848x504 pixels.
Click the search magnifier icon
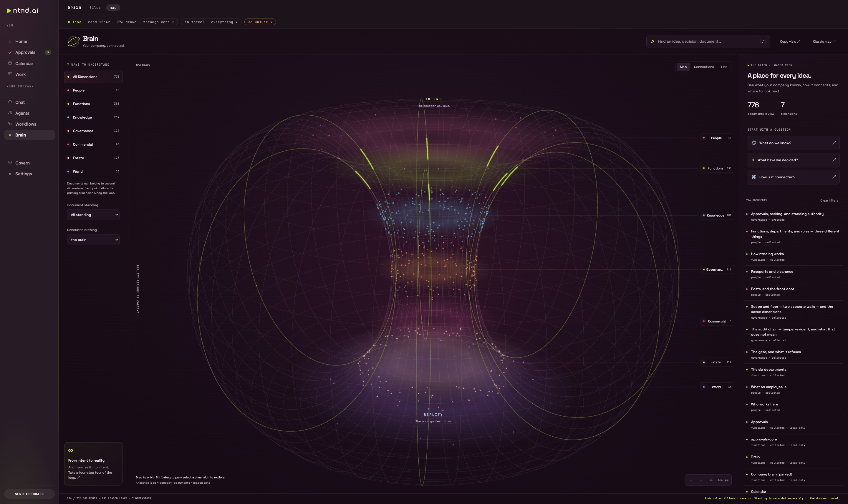(652, 41)
